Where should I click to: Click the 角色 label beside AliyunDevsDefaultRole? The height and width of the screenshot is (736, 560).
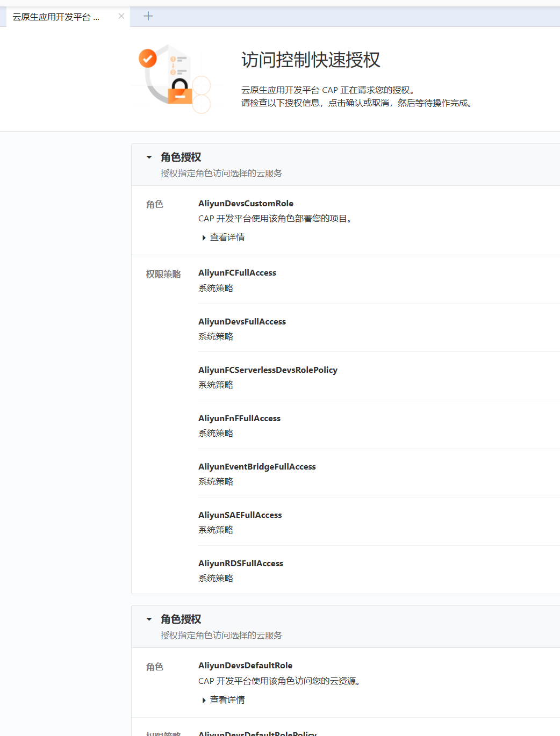(x=155, y=667)
